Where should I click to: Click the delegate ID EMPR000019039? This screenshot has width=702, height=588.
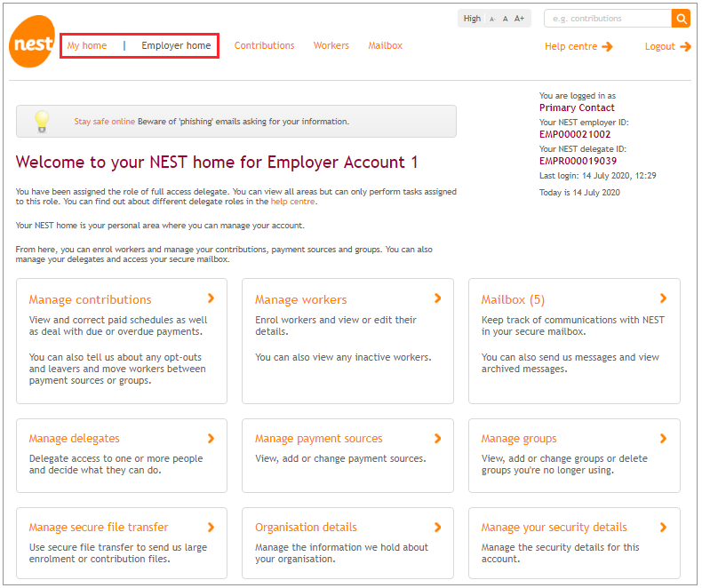[x=578, y=161]
